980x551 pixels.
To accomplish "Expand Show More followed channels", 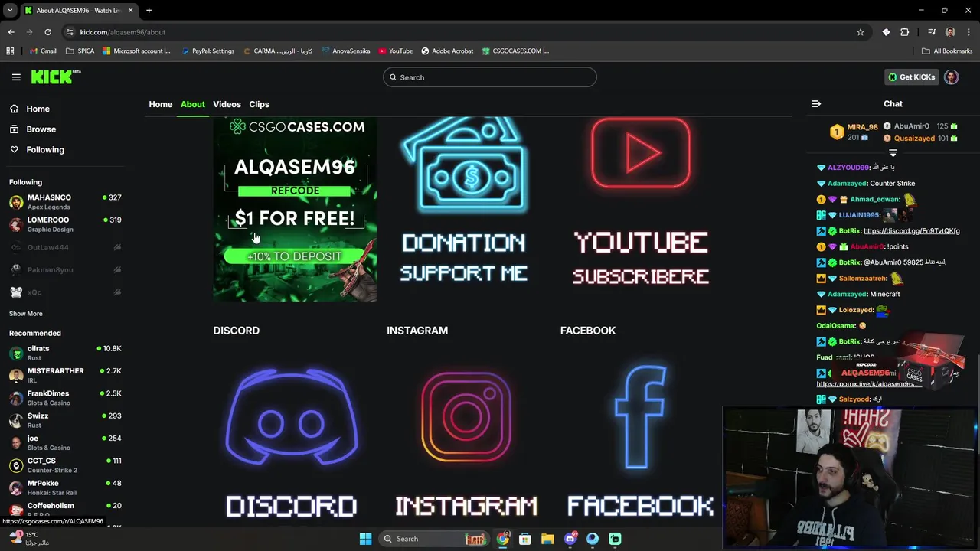I will point(26,314).
